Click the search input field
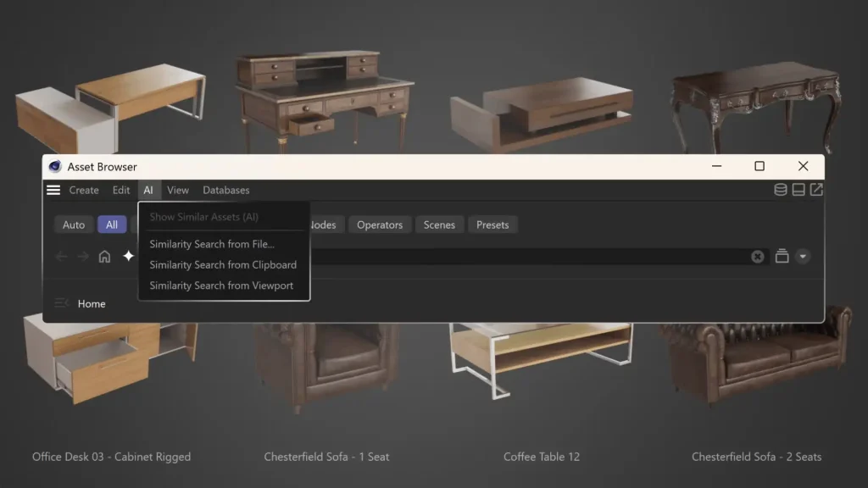 pyautogui.click(x=526, y=257)
